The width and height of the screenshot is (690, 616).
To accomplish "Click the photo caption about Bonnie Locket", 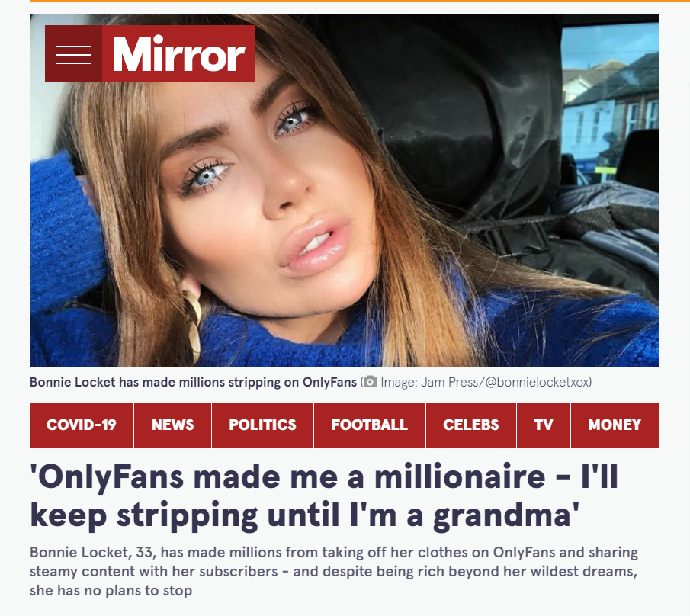I will pos(193,382).
